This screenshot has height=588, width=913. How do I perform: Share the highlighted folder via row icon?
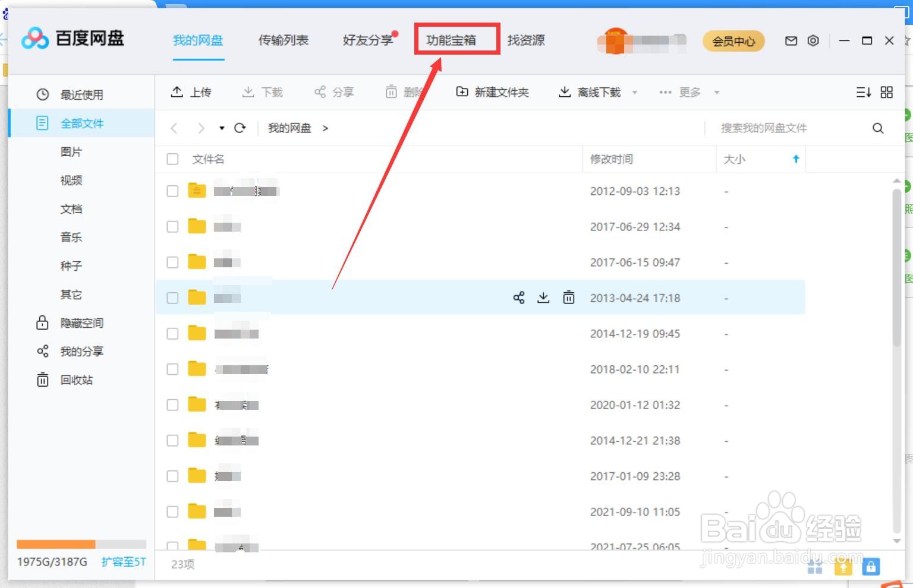tap(519, 298)
